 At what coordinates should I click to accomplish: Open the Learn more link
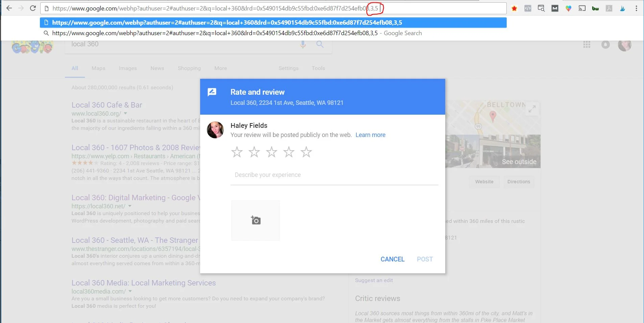point(371,135)
